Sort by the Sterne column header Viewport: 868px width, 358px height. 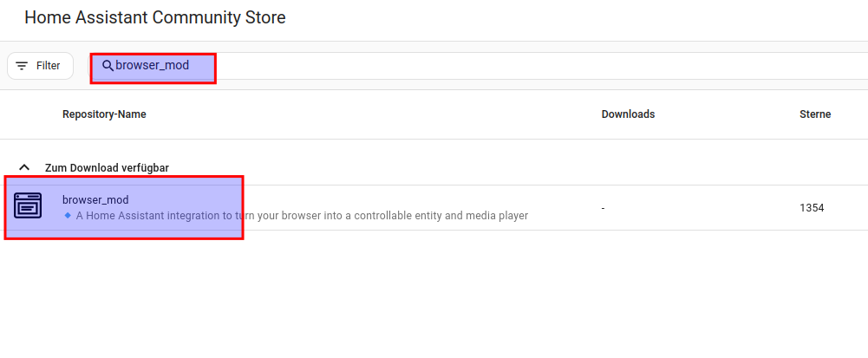815,114
